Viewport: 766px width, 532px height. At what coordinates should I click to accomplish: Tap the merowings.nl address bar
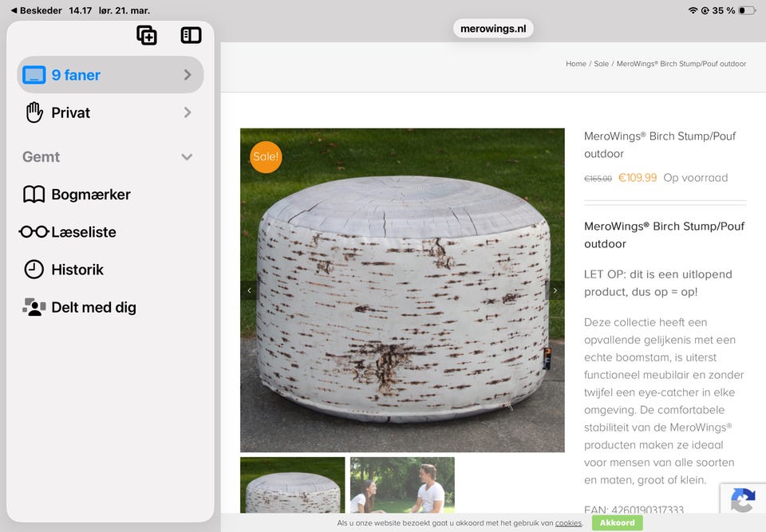pyautogui.click(x=493, y=29)
